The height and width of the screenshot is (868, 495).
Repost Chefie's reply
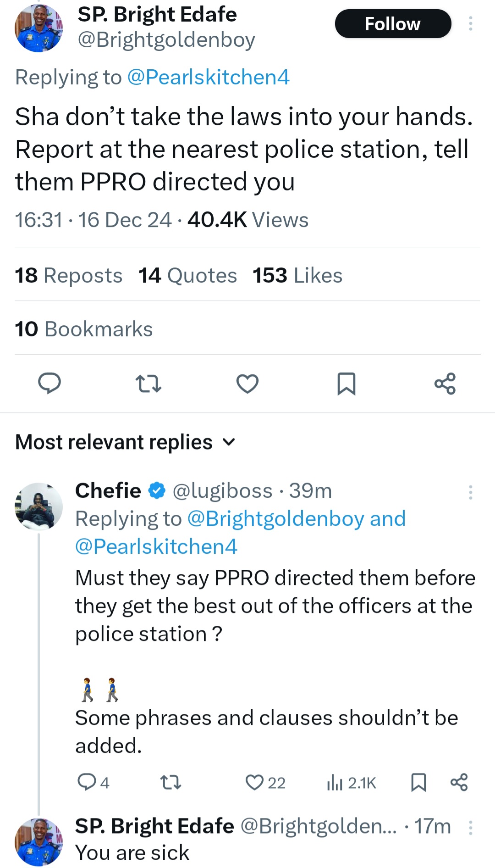coord(170,782)
